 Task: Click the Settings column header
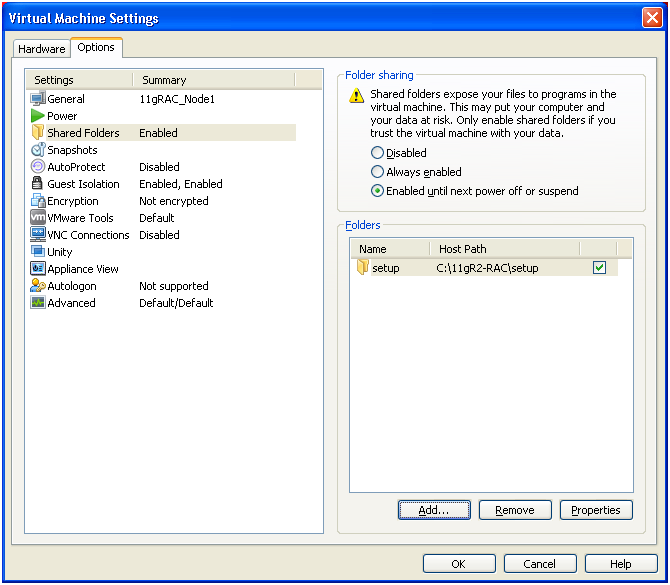point(79,80)
